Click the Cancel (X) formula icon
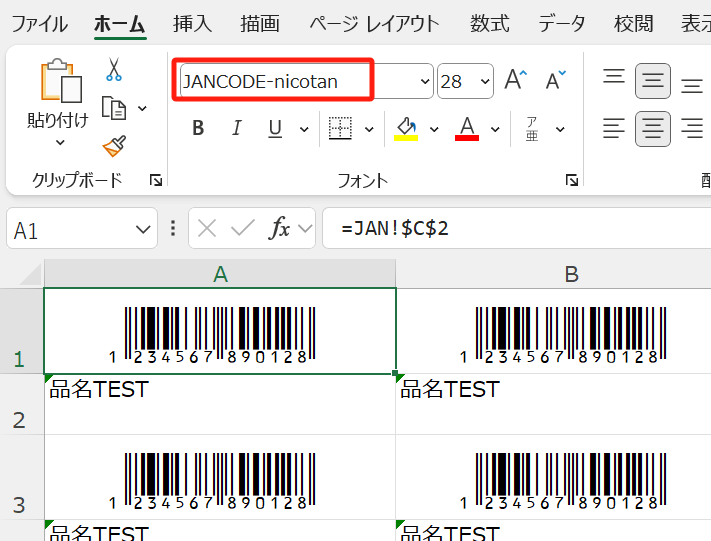 point(207,228)
